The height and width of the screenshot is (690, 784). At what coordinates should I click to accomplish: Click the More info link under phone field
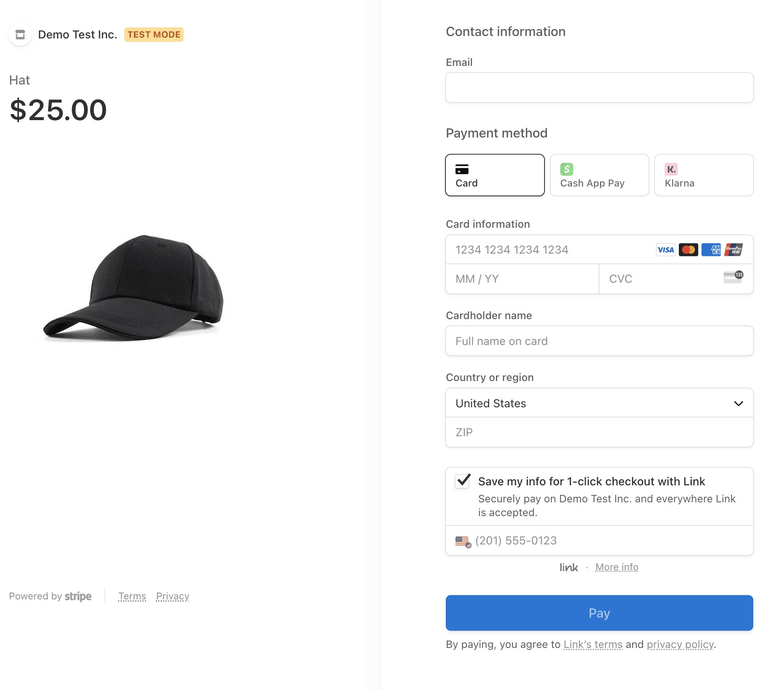click(617, 567)
